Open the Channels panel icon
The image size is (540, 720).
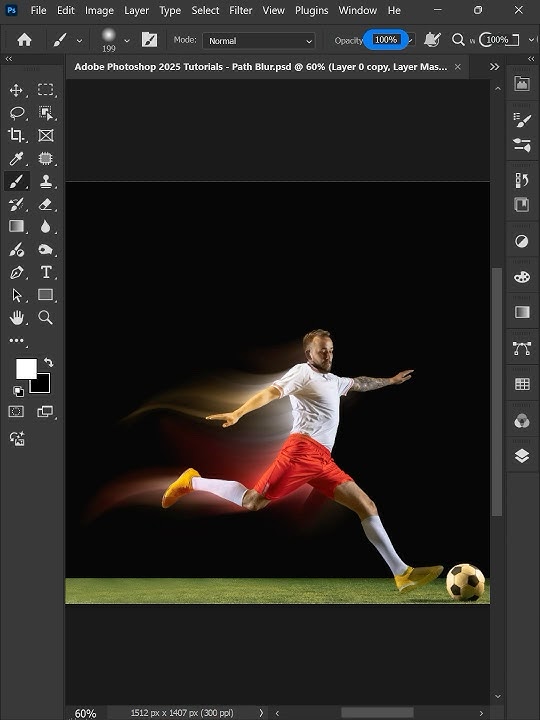tap(522, 421)
